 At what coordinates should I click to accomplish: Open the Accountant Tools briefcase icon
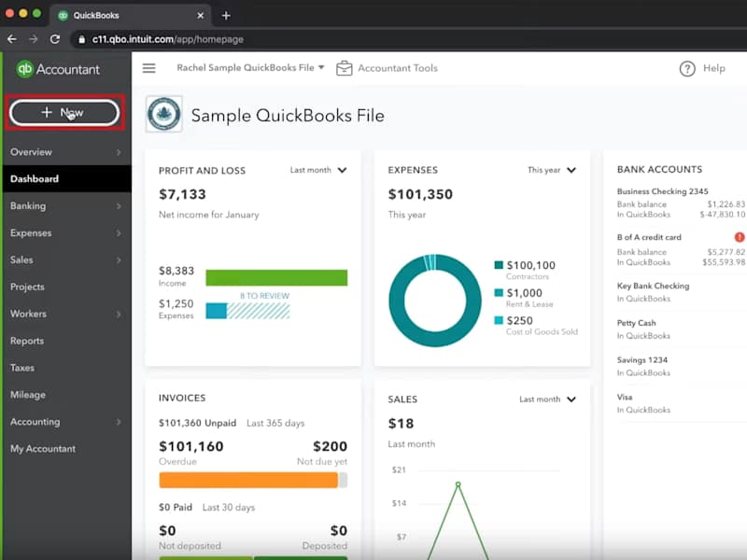[x=344, y=68]
